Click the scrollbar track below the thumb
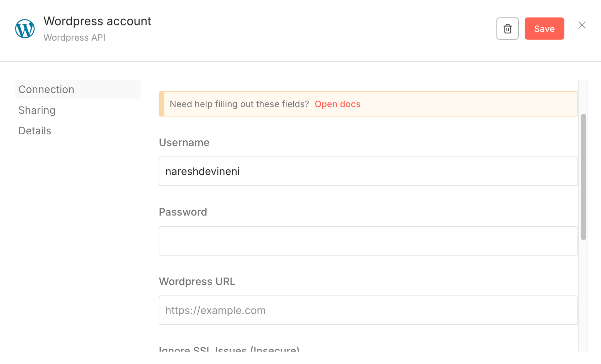The width and height of the screenshot is (601, 364). (583, 295)
